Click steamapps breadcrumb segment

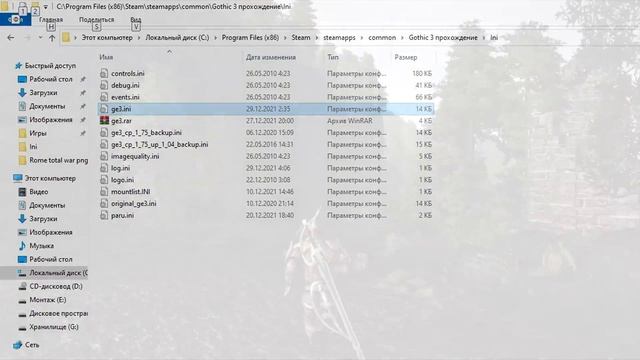(x=339, y=38)
